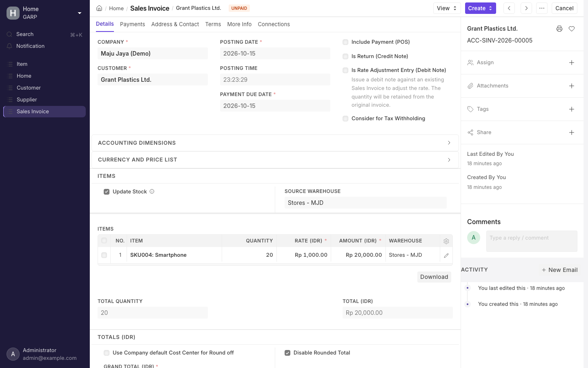Go to previous document arrow
Screen dimensions: 588x368
pyautogui.click(x=509, y=8)
